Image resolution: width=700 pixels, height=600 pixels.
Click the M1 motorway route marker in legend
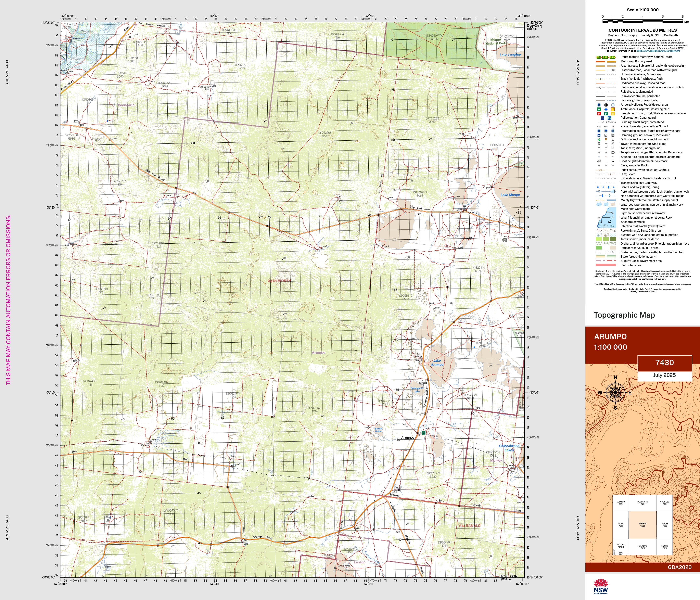[x=599, y=57]
